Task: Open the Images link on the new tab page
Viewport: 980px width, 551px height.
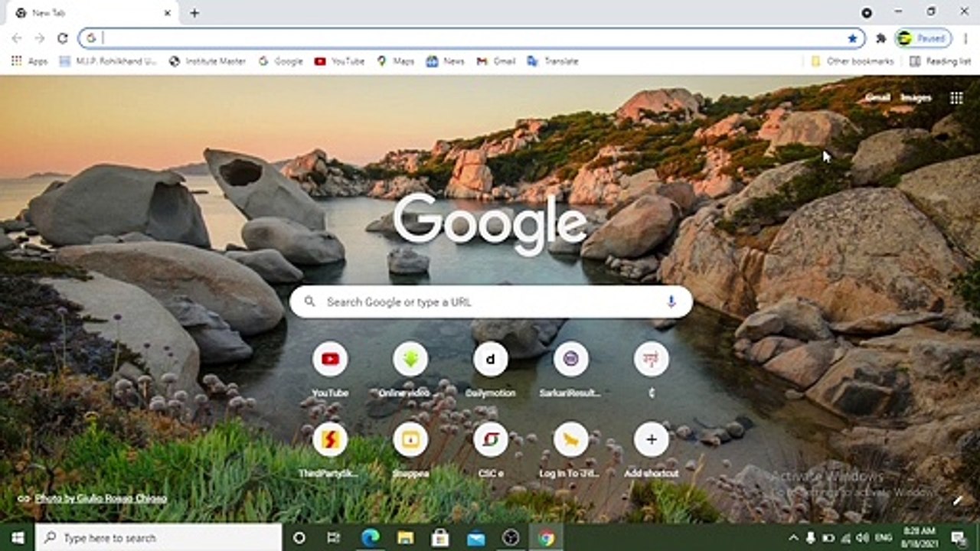Action: [916, 97]
